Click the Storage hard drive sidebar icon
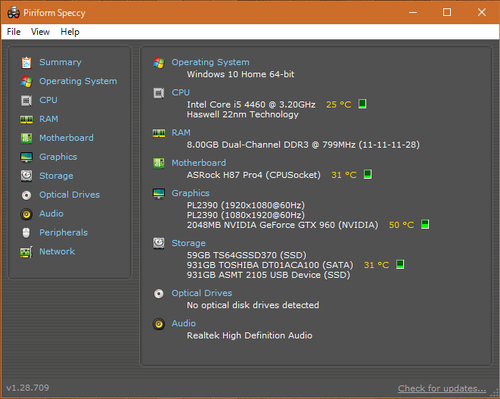This screenshot has width=500, height=399. (x=26, y=176)
